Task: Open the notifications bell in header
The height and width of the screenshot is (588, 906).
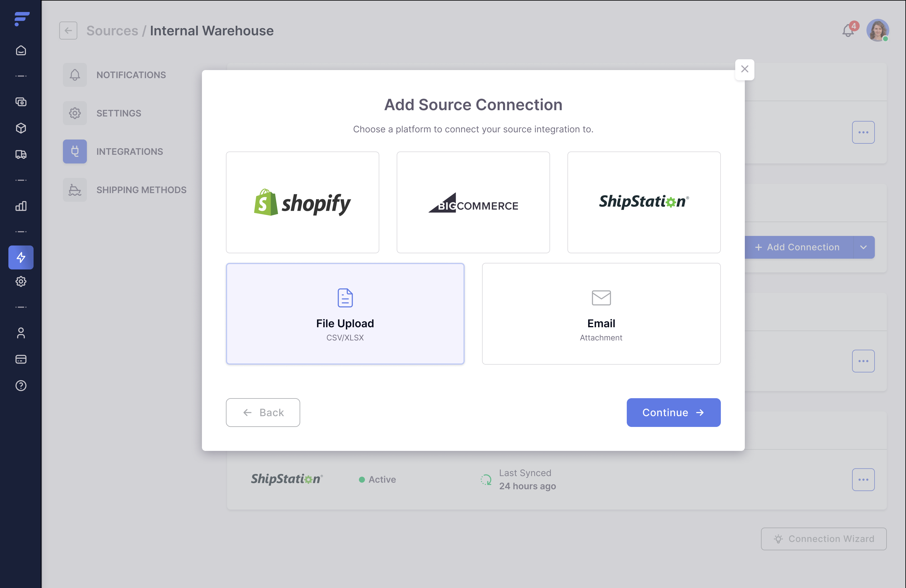Action: (x=848, y=31)
